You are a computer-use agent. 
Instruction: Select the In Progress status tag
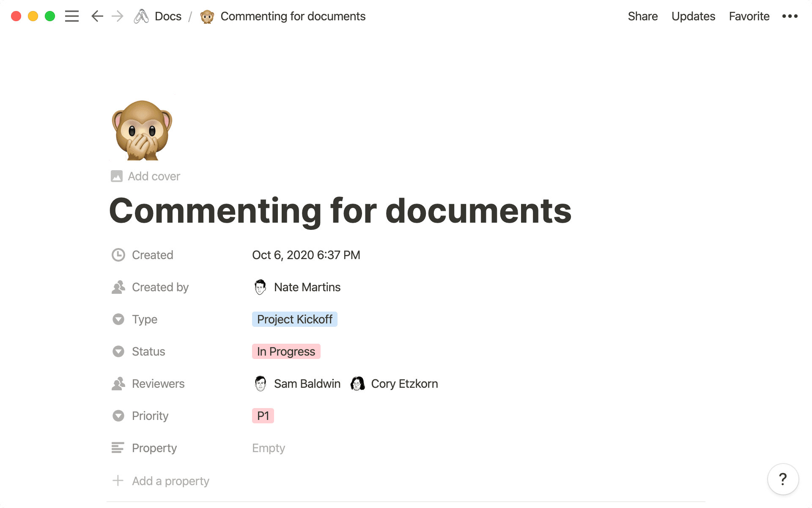pos(286,351)
